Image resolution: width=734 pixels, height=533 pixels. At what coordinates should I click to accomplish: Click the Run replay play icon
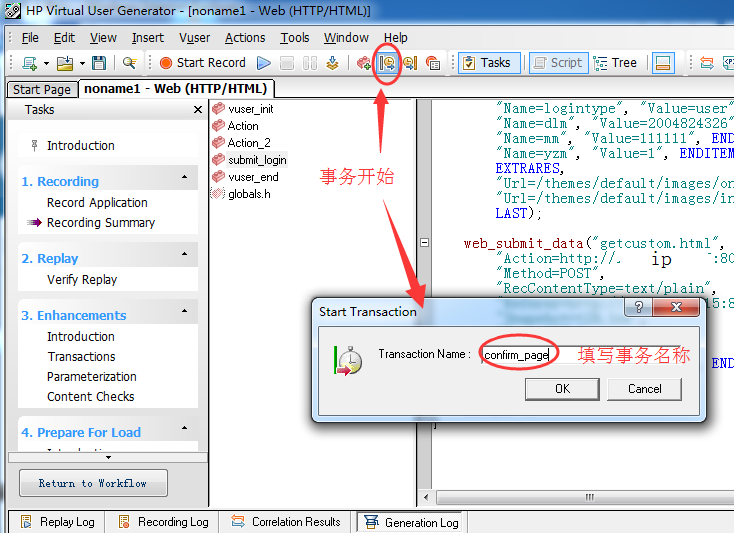pyautogui.click(x=264, y=63)
